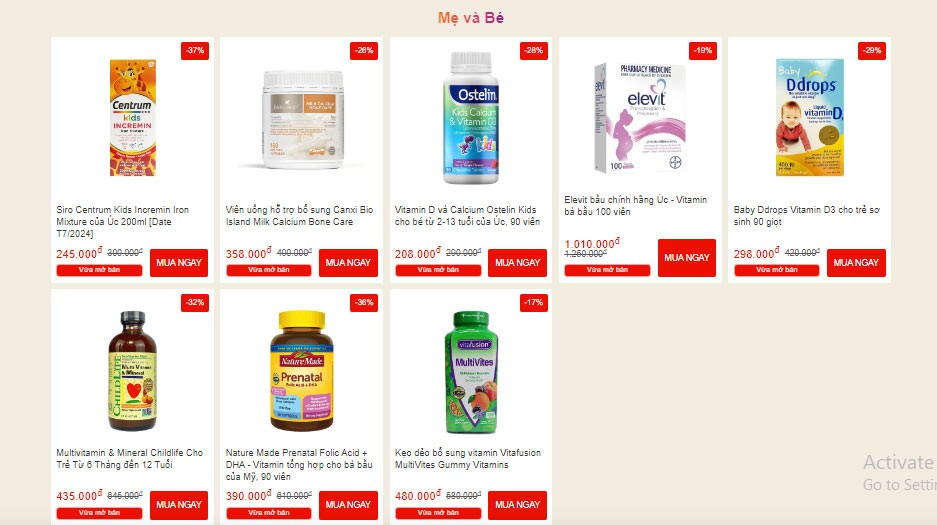Open the Childlife Multivitamin bottle image
Image resolution: width=937 pixels, height=525 pixels.
133,370
